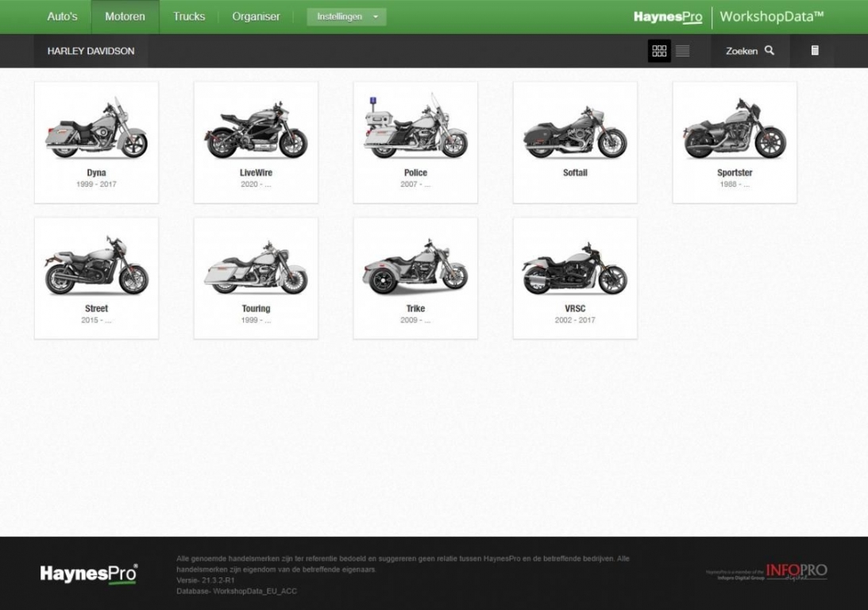The height and width of the screenshot is (610, 868).
Task: Choose the Softail motorcycle image
Action: click(575, 133)
